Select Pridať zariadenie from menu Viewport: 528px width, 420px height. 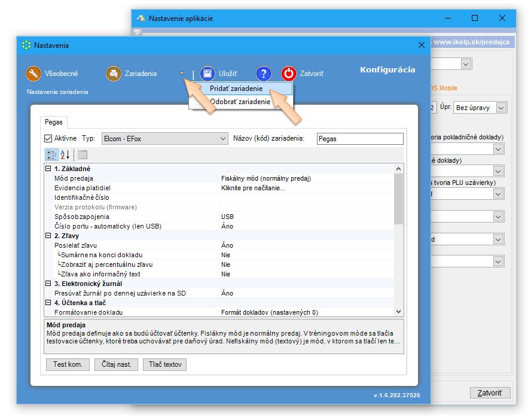pyautogui.click(x=236, y=88)
